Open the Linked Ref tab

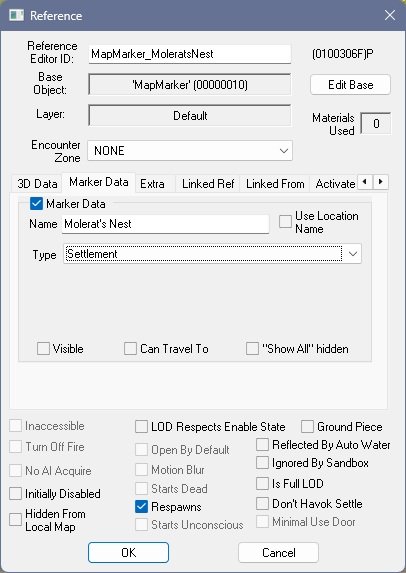pos(208,183)
